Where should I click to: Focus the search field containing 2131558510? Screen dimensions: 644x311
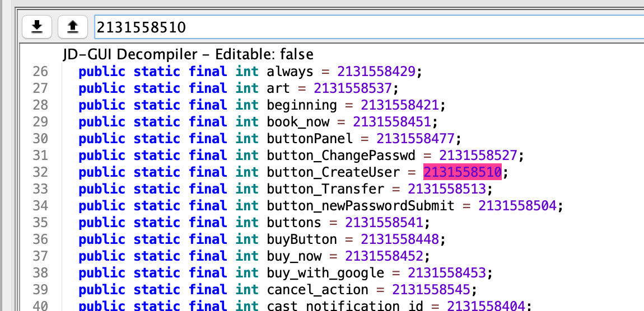(369, 27)
